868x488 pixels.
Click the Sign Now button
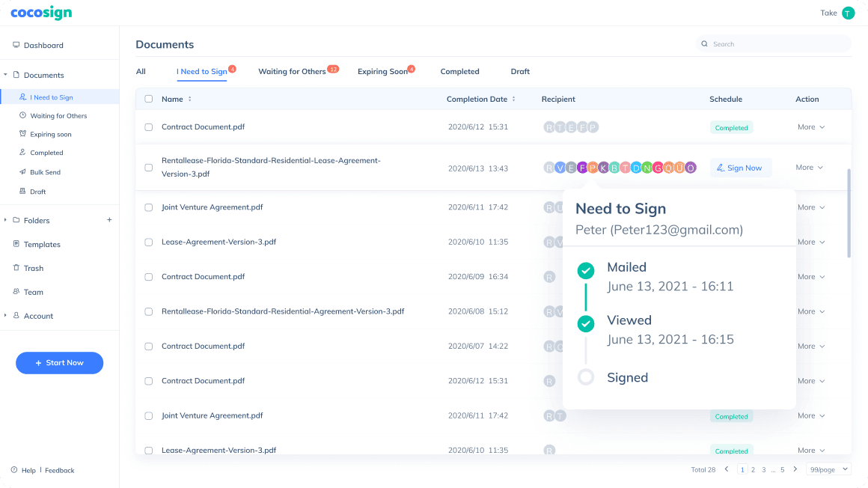740,168
